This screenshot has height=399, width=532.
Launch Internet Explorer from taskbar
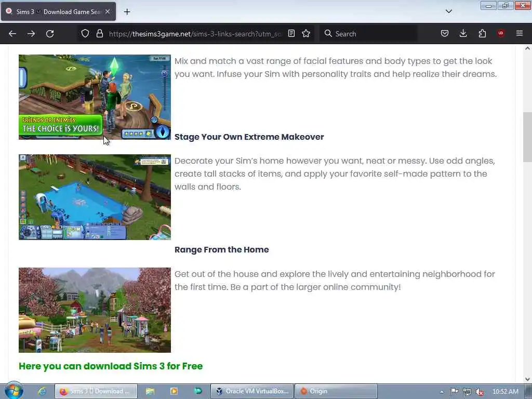[x=43, y=391]
